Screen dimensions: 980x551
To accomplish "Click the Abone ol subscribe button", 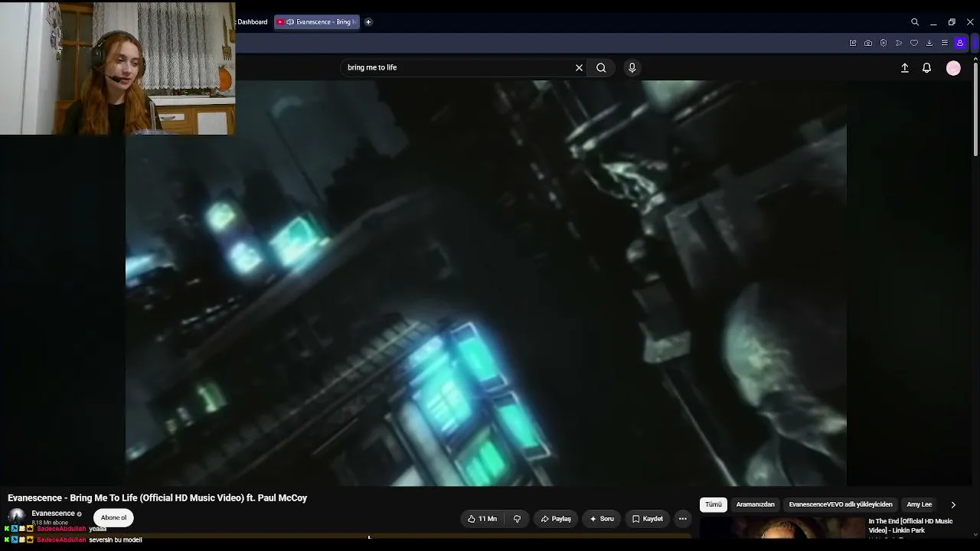I will pos(113,518).
